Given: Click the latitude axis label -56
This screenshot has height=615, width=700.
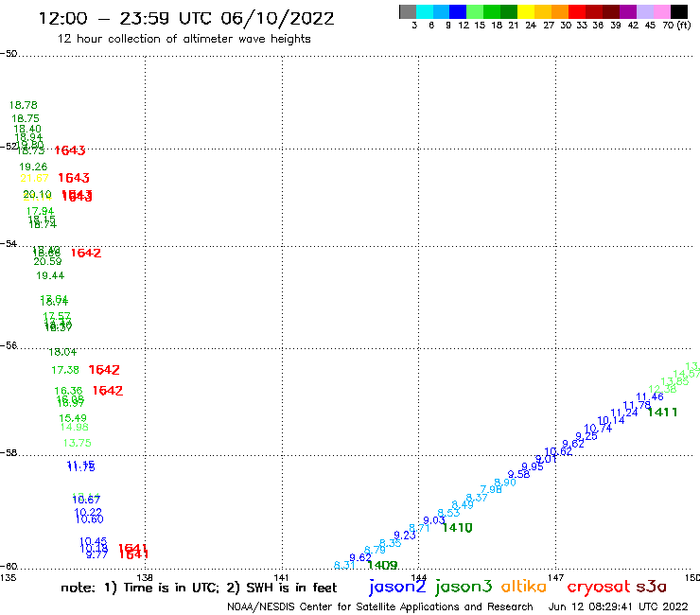Looking at the screenshot, I should pos(9,345).
